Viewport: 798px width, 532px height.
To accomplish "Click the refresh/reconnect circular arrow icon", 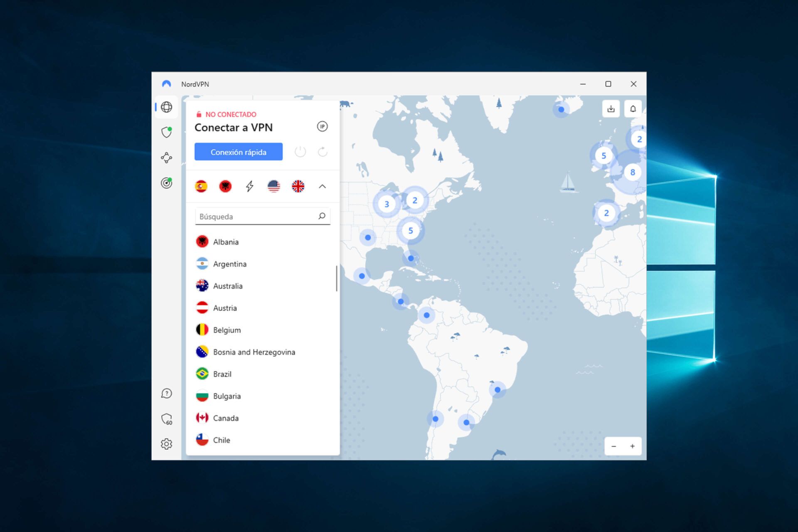I will pos(323,151).
